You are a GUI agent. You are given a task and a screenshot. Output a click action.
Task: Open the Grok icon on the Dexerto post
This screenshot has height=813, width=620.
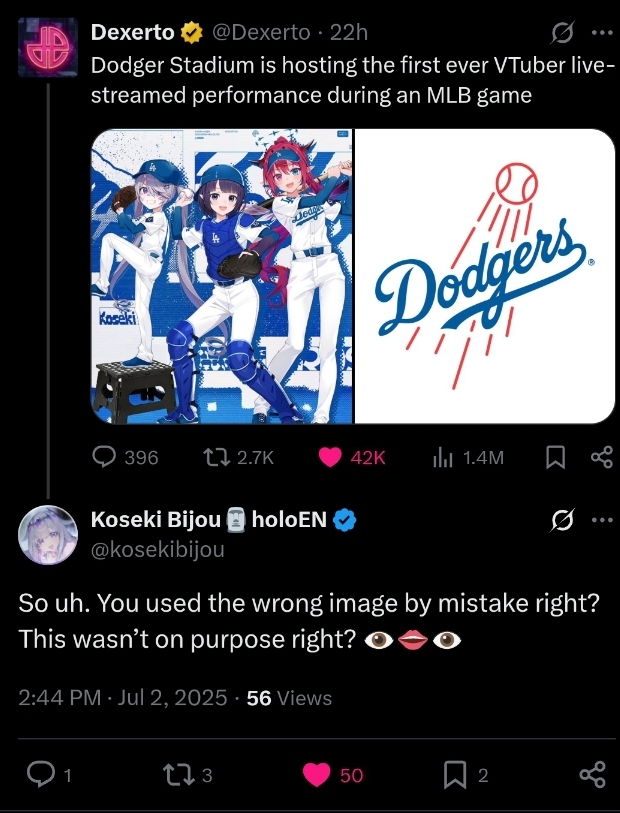click(x=563, y=33)
